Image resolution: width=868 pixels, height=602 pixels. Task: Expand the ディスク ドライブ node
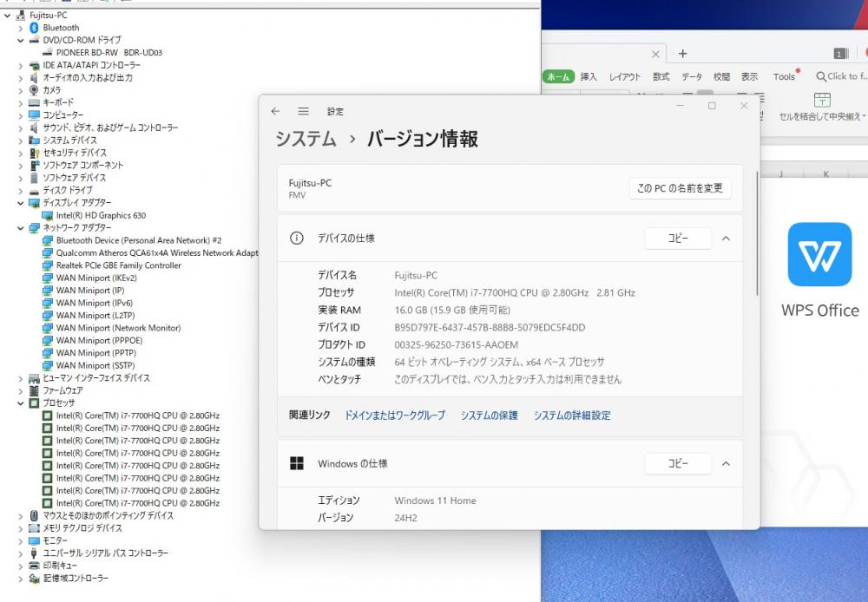[21, 190]
